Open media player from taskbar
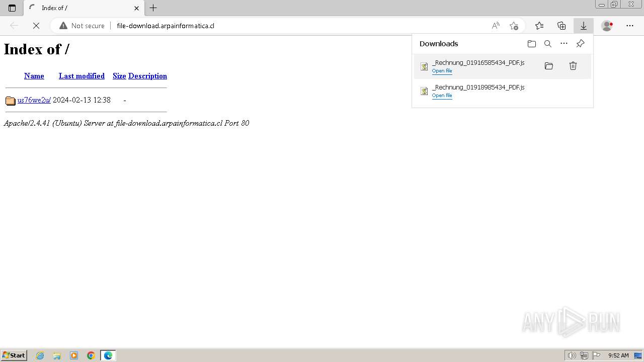Screen dimensions: 644x362 pyautogui.click(x=74, y=355)
